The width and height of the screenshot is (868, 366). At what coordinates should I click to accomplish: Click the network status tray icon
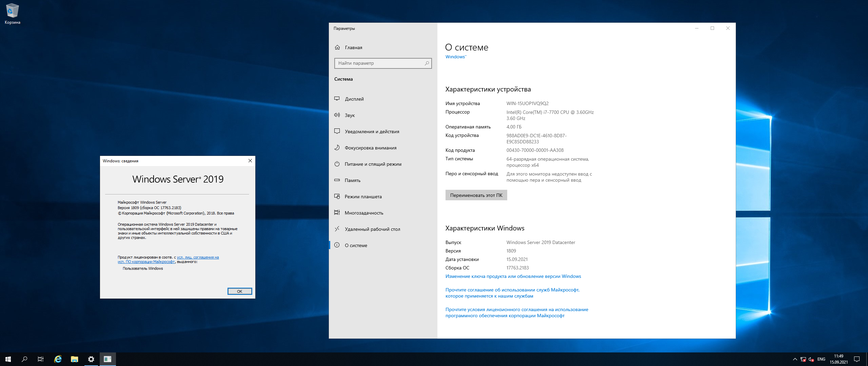coord(803,359)
